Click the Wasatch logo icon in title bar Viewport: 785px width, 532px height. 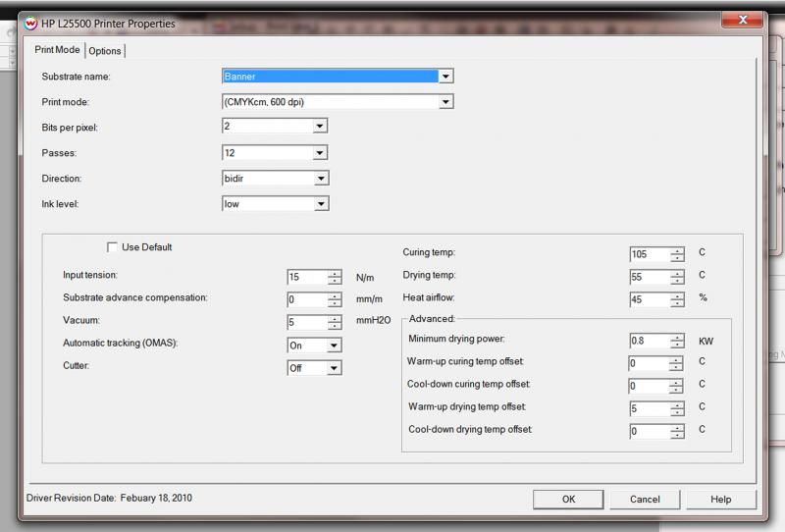[x=30, y=23]
